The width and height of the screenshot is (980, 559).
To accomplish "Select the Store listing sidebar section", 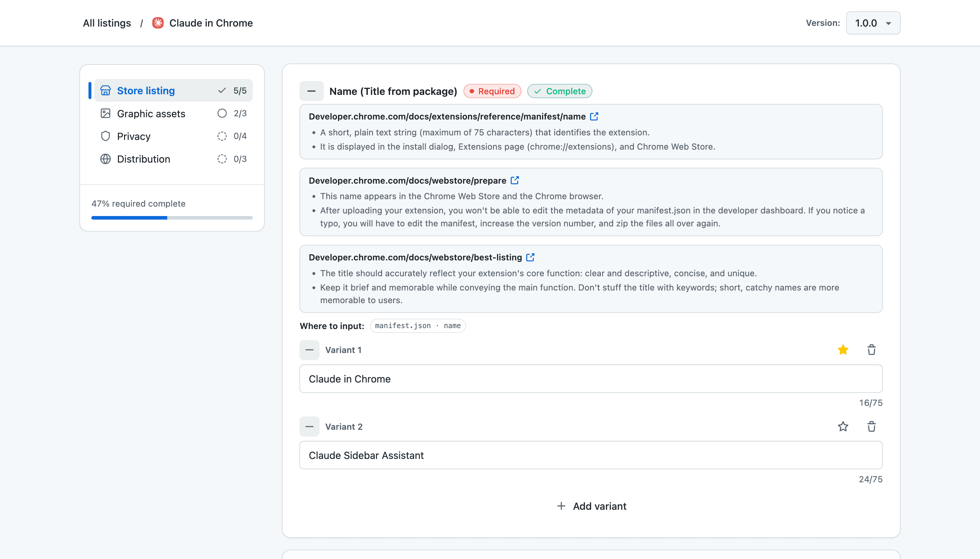I will [173, 91].
